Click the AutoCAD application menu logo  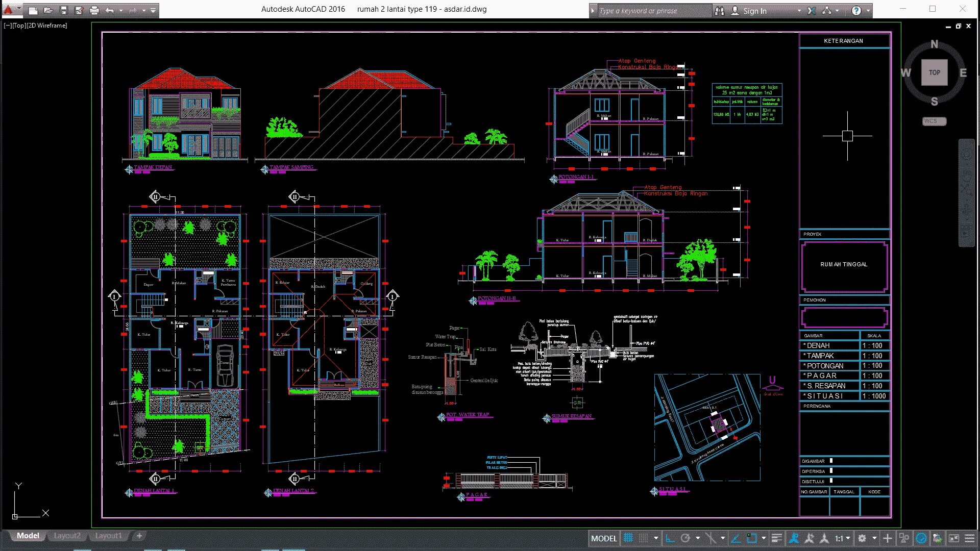coord(8,9)
